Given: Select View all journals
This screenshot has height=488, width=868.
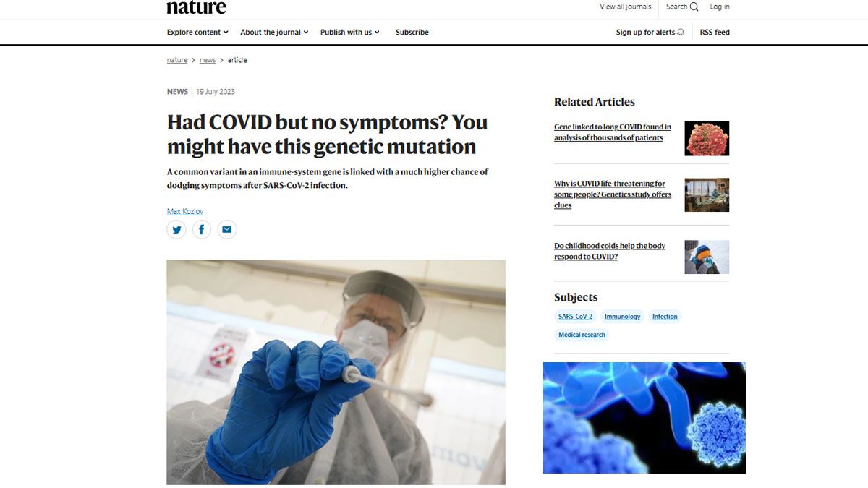Looking at the screenshot, I should [x=625, y=6].
